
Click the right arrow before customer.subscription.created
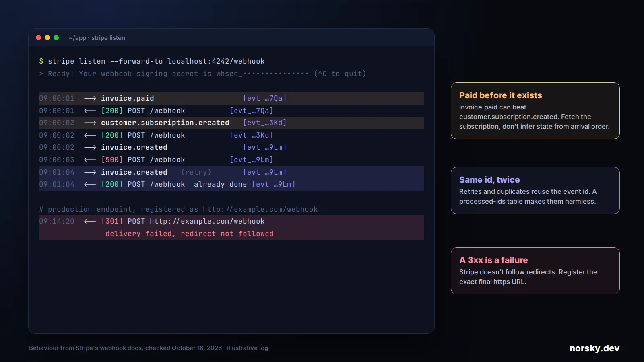click(x=90, y=123)
